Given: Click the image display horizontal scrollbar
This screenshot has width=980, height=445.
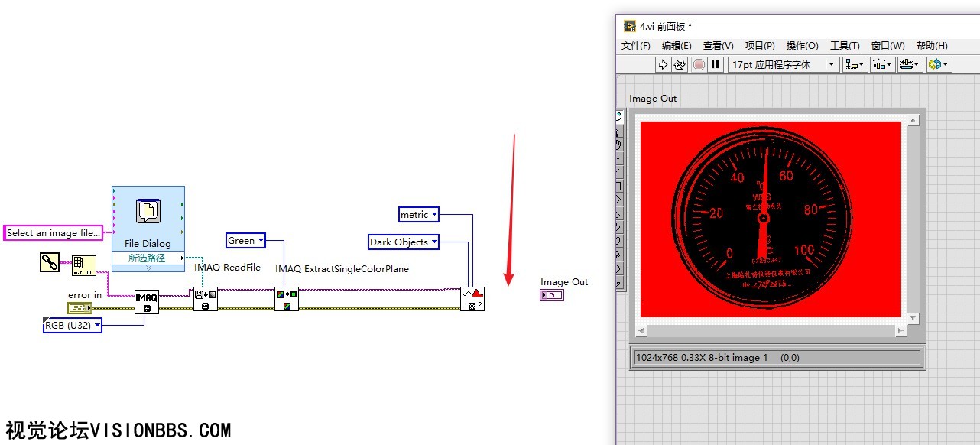Looking at the screenshot, I should 772,330.
